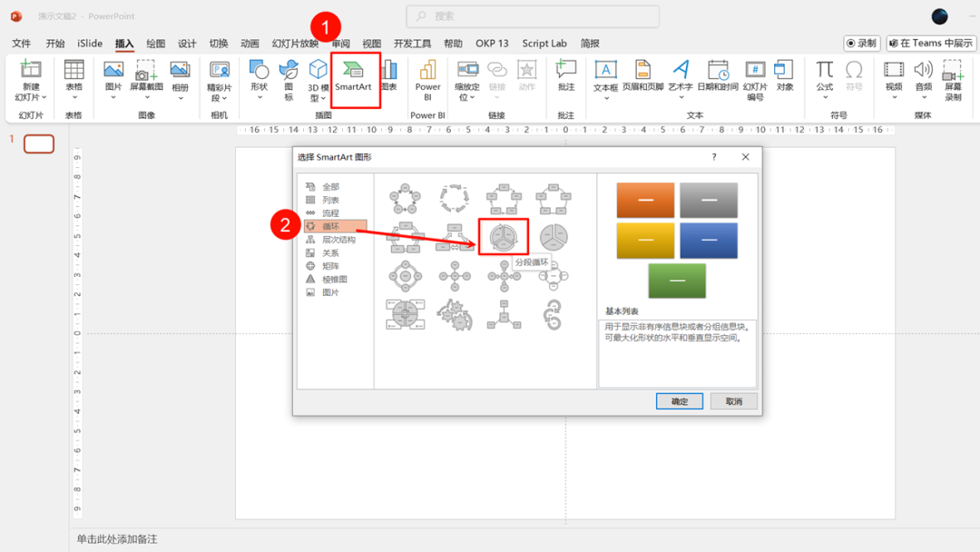The height and width of the screenshot is (552, 980).
Task: Expand the 形状 dropdown arrow
Action: (x=260, y=97)
